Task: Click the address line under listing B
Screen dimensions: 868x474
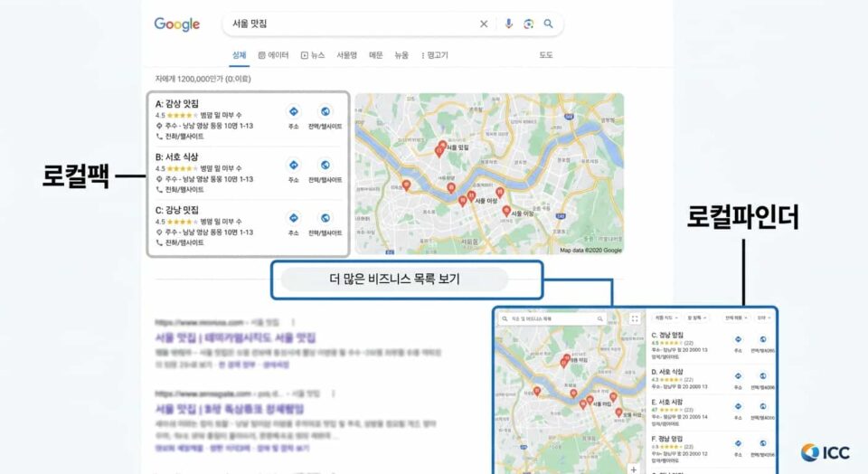Action: click(x=204, y=179)
